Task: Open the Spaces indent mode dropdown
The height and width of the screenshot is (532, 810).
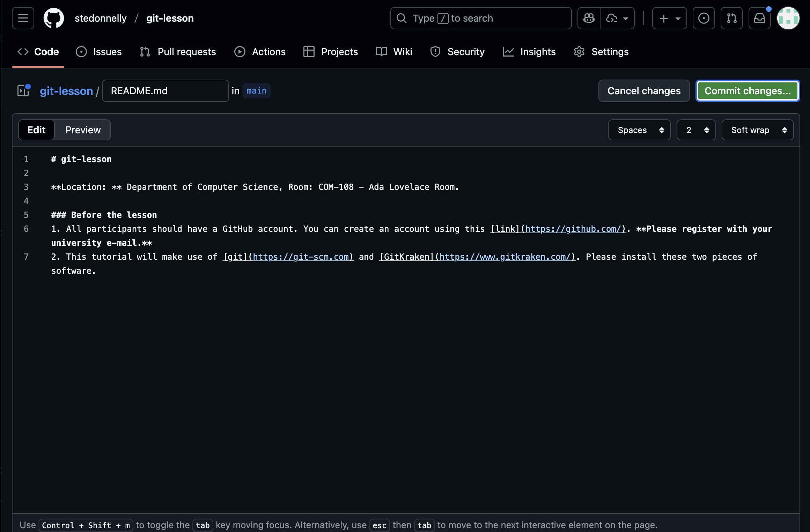Action: [x=639, y=130]
